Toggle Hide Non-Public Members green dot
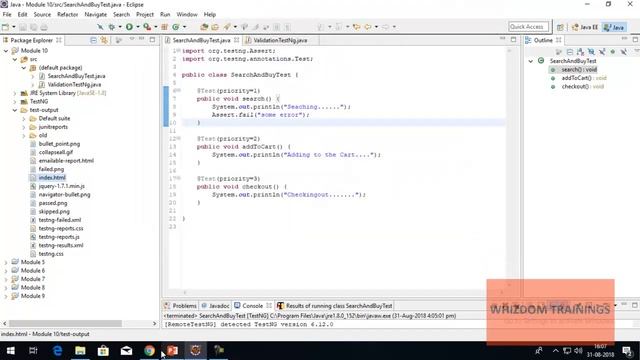The height and width of the screenshot is (360, 640). [x=613, y=52]
